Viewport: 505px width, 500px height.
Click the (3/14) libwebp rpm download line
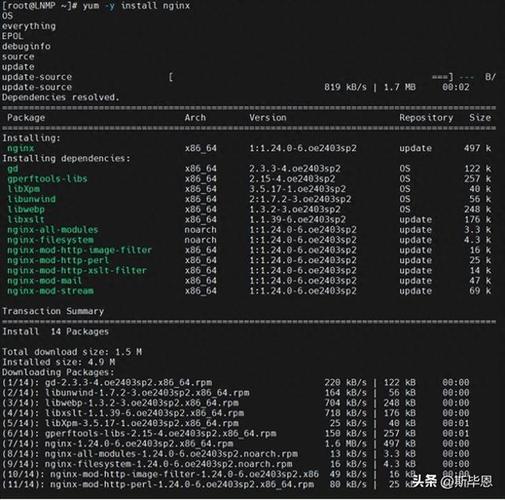tap(235, 403)
